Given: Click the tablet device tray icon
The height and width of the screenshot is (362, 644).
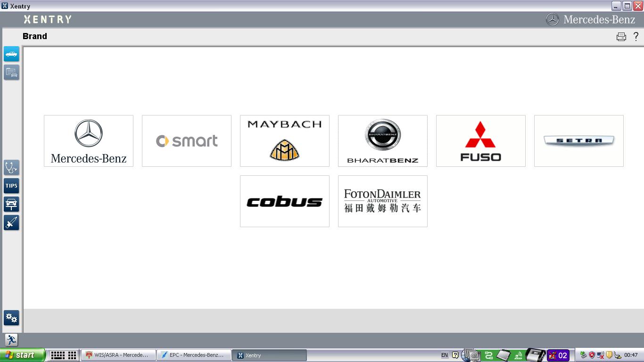Looking at the screenshot, I should (x=504, y=355).
